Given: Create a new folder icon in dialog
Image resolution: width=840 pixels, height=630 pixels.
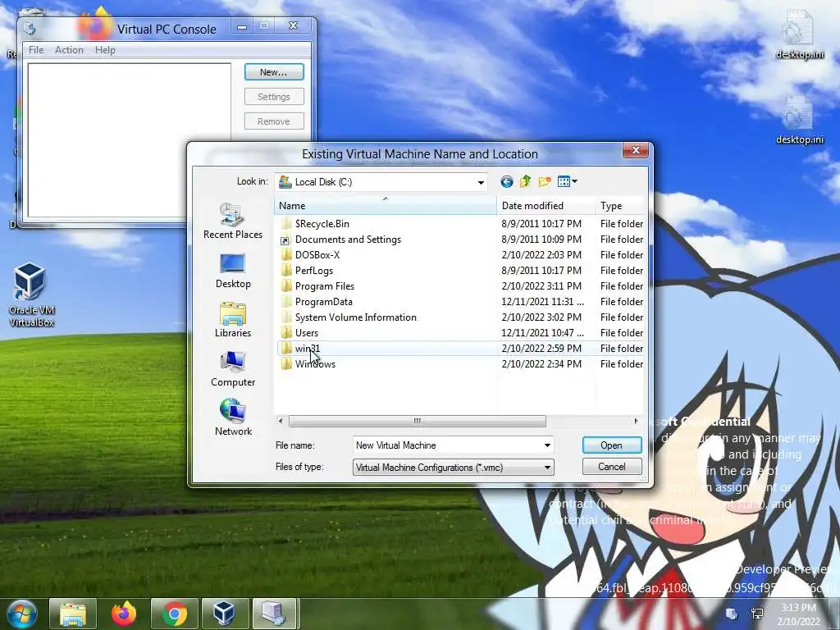Looking at the screenshot, I should tap(545, 181).
